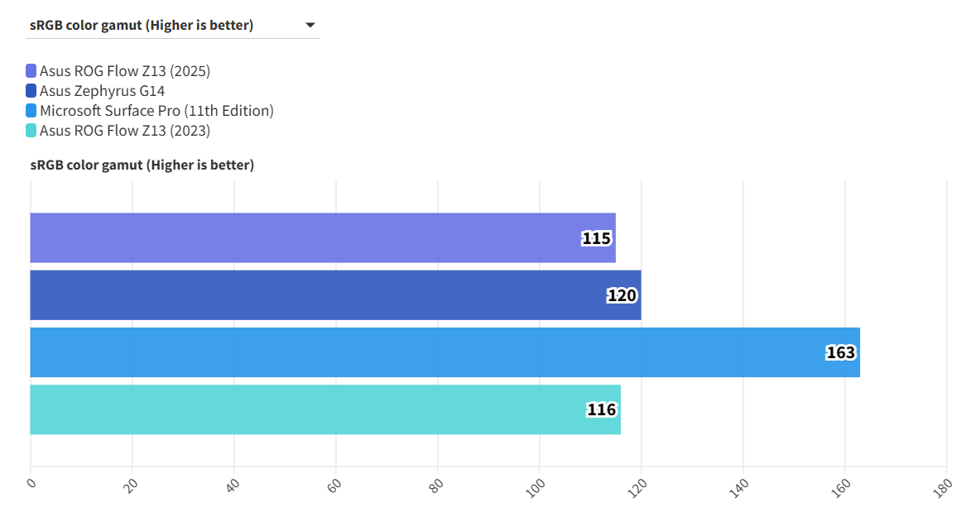Click the sRGB color gamut selector label

[142, 26]
